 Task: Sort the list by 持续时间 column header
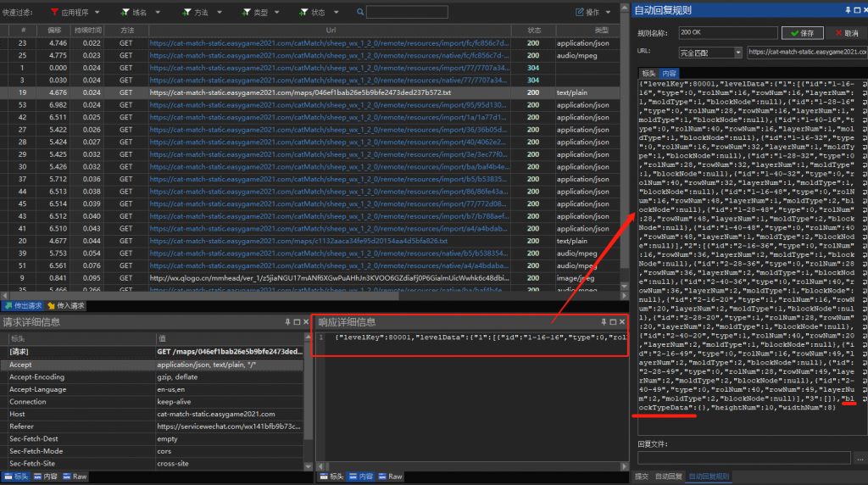click(88, 30)
